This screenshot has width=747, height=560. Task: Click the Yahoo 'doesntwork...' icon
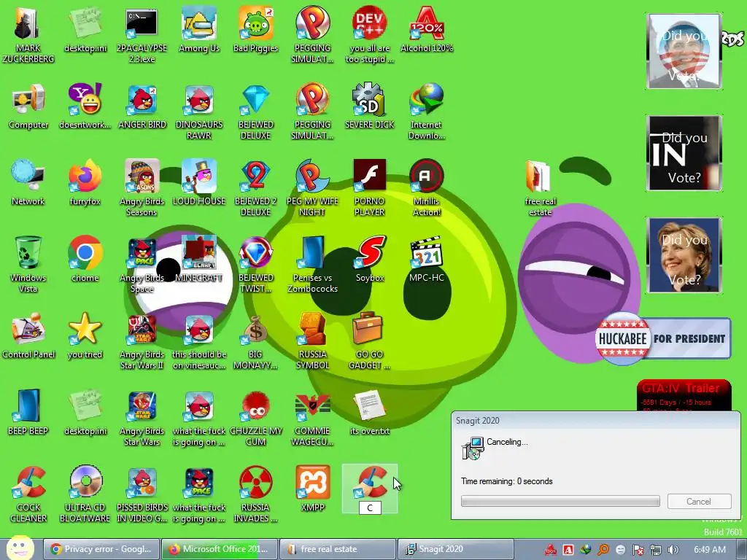(x=85, y=106)
